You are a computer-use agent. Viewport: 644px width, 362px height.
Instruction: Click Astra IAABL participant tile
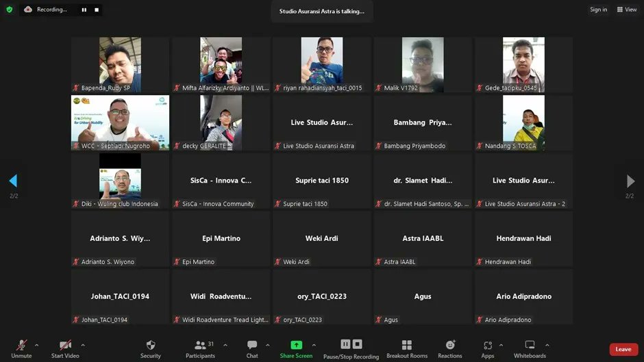click(x=423, y=238)
